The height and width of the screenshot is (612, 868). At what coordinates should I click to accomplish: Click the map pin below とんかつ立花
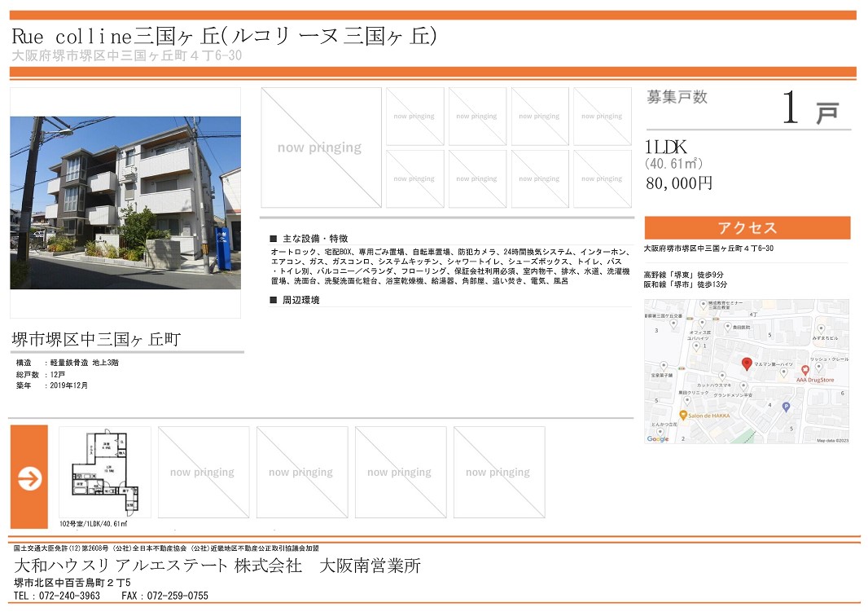click(660, 431)
